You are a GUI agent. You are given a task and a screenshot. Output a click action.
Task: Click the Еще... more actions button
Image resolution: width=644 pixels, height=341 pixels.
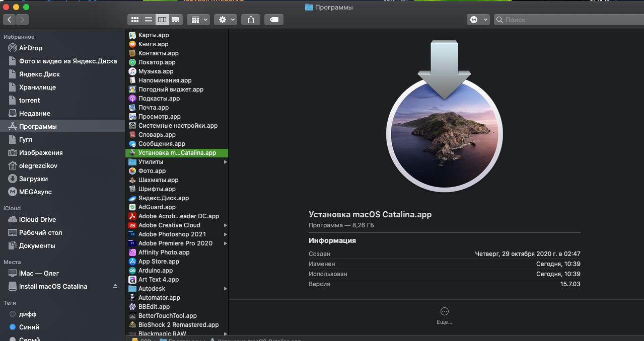(x=444, y=316)
